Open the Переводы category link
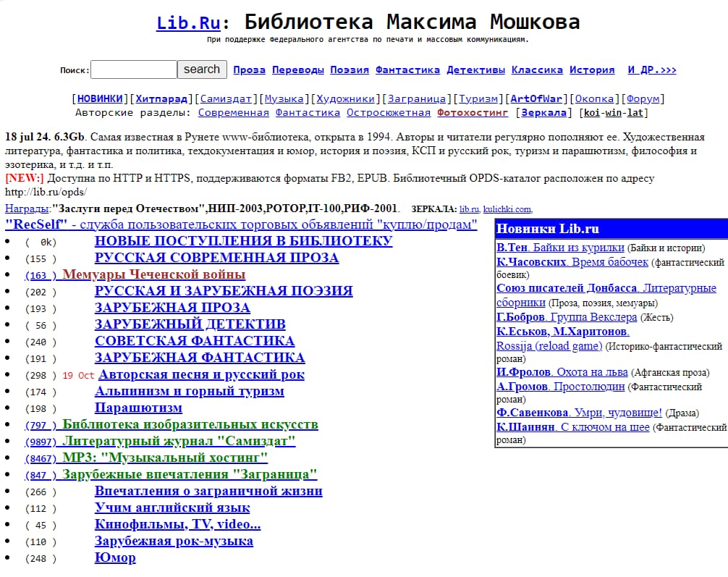The width and height of the screenshot is (728, 577). tap(298, 70)
